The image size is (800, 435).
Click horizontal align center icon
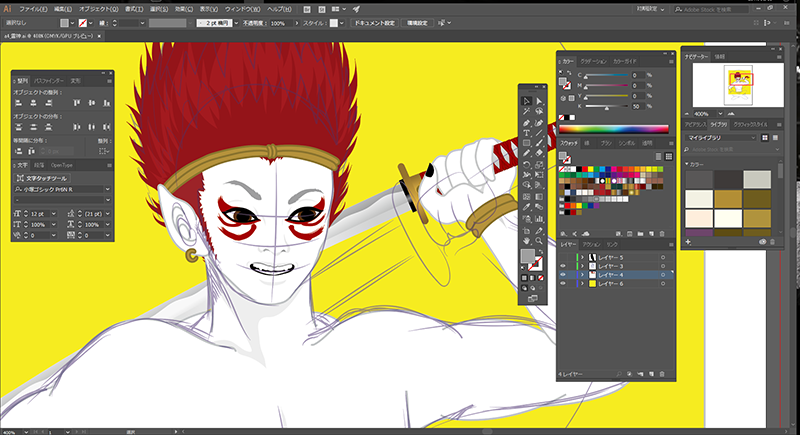coord(33,103)
